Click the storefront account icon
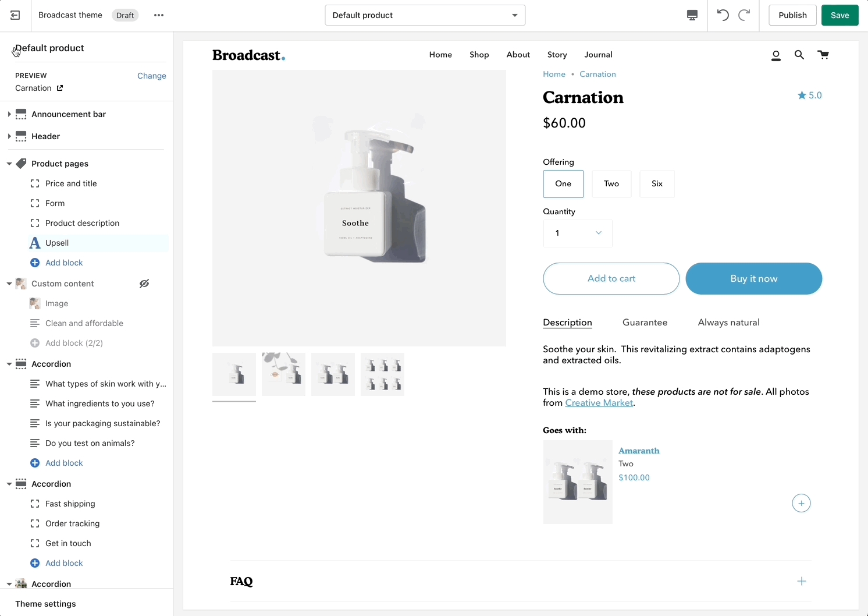 click(x=775, y=55)
